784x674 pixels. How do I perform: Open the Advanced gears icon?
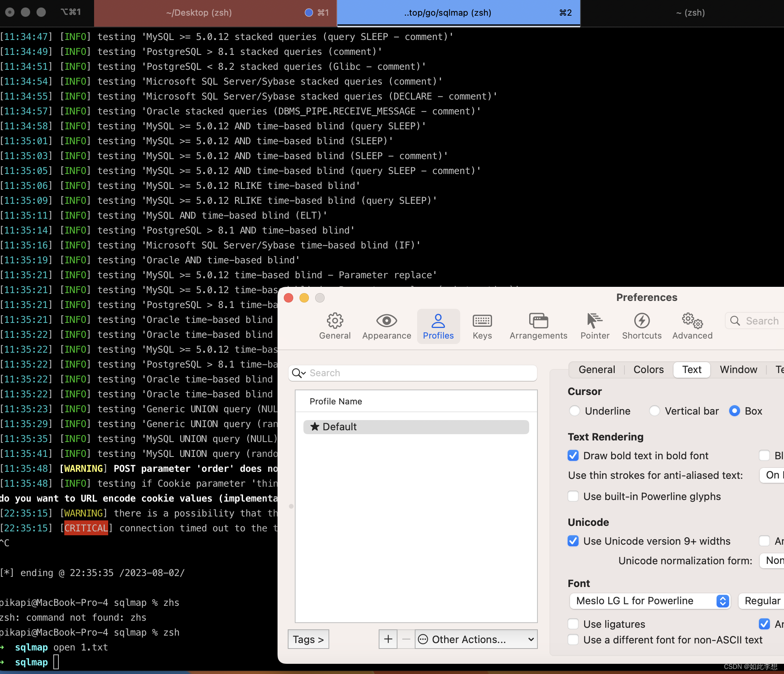click(692, 321)
